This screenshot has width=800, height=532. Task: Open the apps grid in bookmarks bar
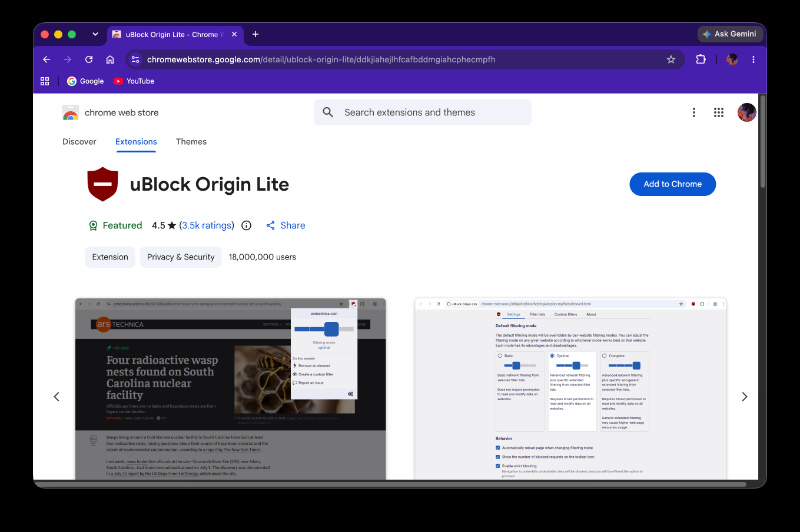[x=45, y=81]
